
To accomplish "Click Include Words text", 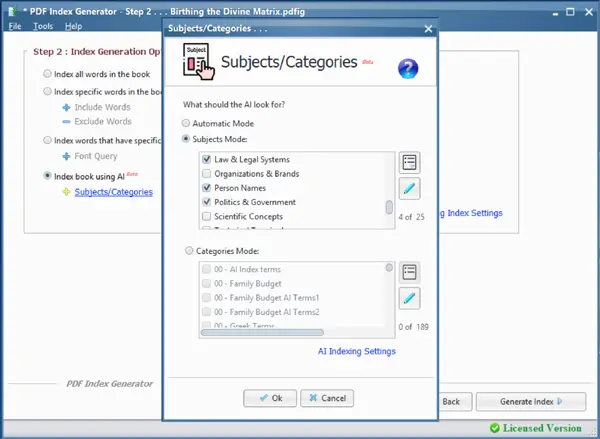I will [x=103, y=107].
